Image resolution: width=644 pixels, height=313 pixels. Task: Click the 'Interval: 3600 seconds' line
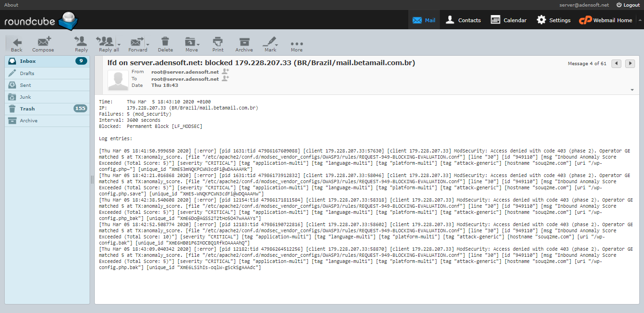130,120
